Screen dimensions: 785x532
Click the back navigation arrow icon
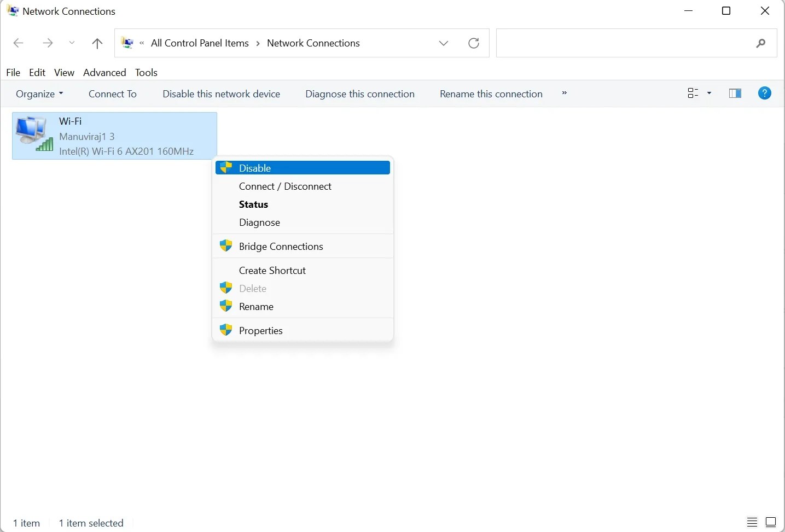18,43
